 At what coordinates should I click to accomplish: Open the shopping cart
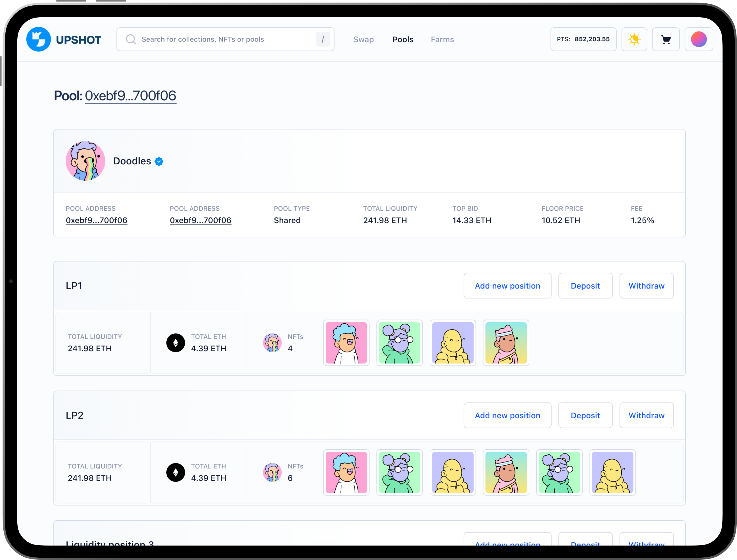pos(666,39)
